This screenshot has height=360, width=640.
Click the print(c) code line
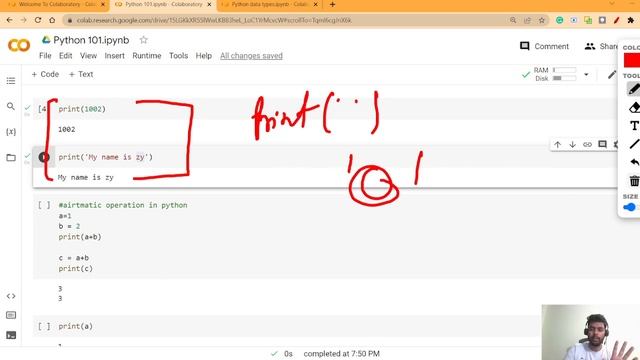point(76,269)
